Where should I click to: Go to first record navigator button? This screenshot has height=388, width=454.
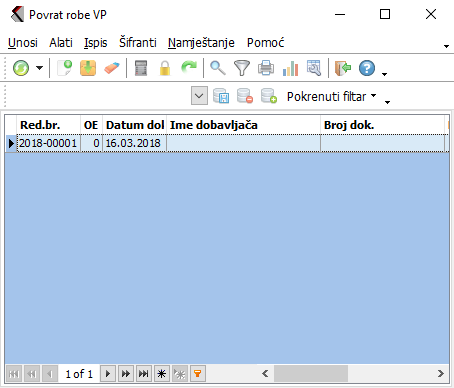14,374
